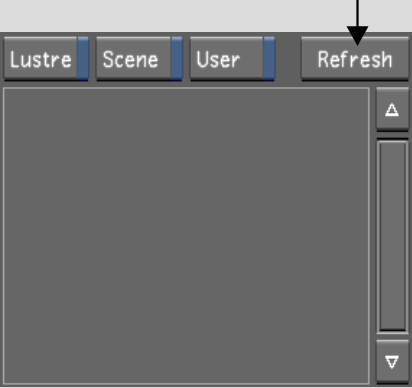Show User items in the list
This screenshot has width=412, height=388.
click(232, 59)
